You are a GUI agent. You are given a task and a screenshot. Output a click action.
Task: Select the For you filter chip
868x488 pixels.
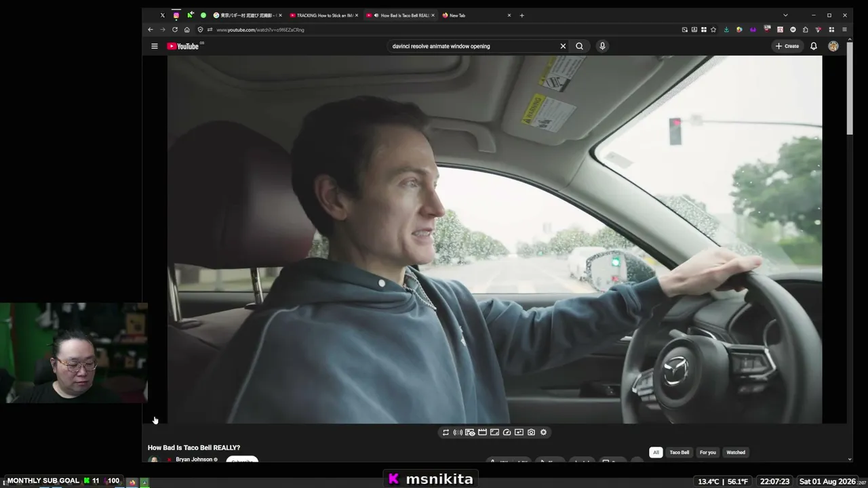[x=707, y=452]
